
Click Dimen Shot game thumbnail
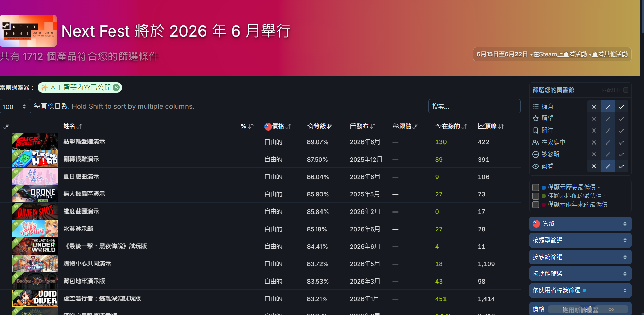click(x=35, y=211)
